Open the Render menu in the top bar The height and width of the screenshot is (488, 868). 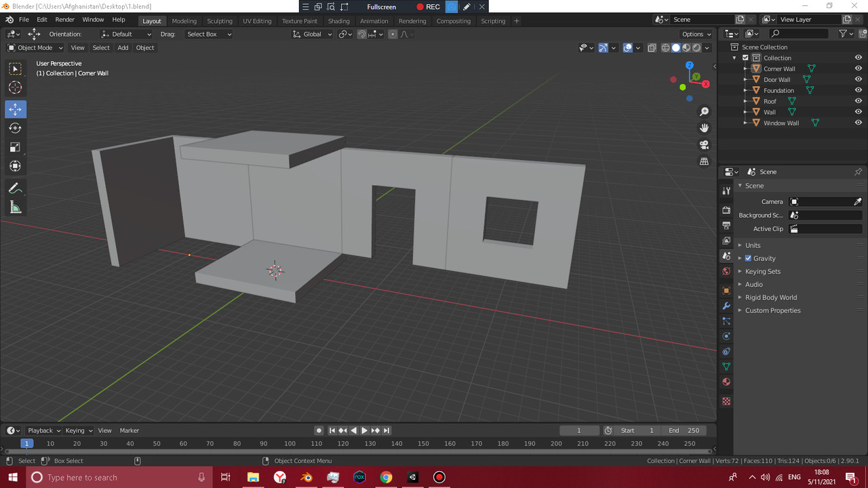click(64, 19)
